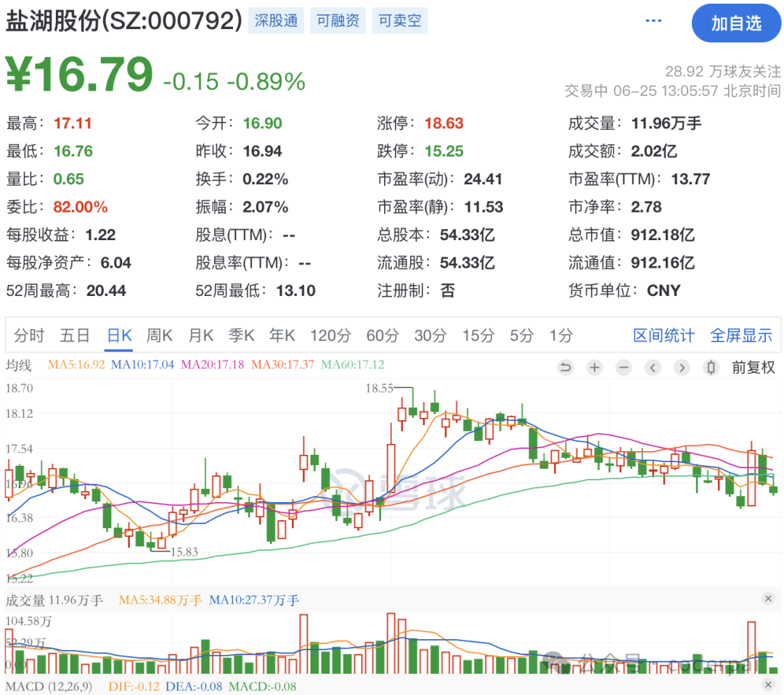Click the 28.92 万球友关注 followers text
This screenshot has height=695, width=784.
[x=722, y=71]
